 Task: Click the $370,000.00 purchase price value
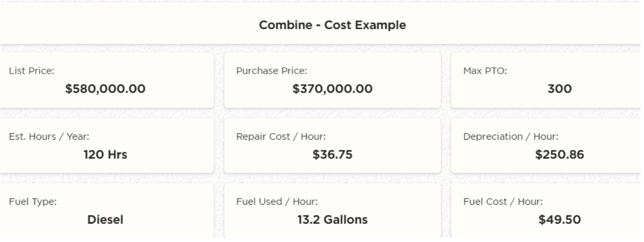(x=332, y=89)
